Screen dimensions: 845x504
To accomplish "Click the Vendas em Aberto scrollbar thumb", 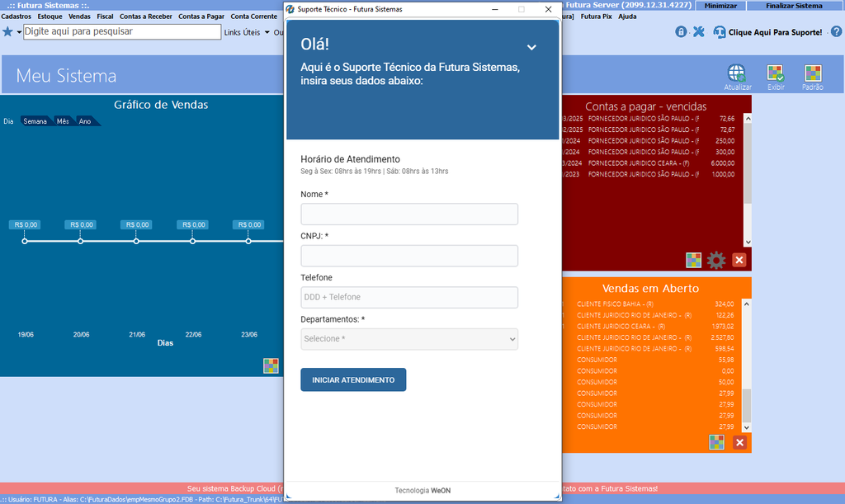I will click(x=746, y=406).
